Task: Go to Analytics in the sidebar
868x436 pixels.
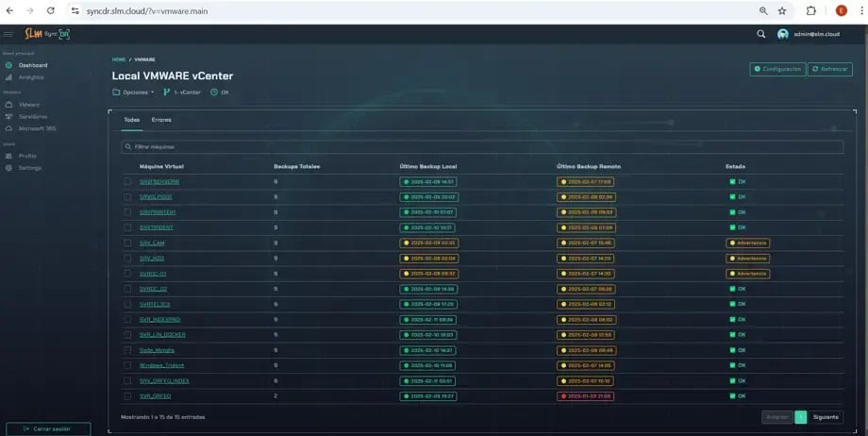Action: pos(31,77)
